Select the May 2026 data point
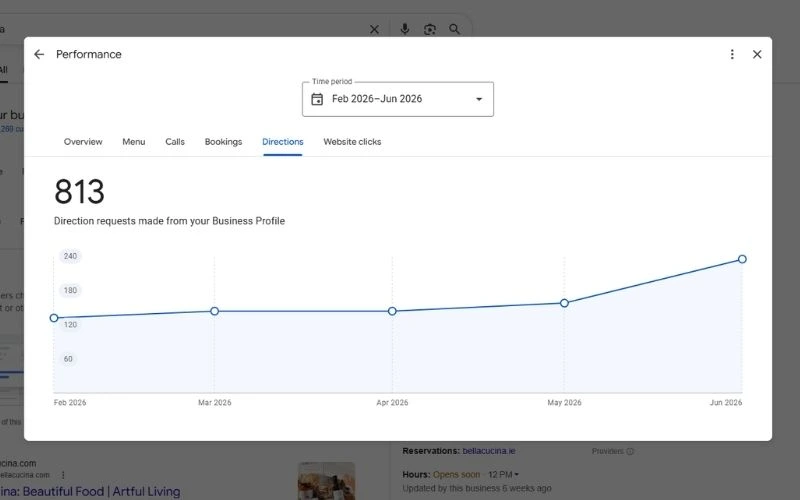This screenshot has width=800, height=500. (564, 303)
